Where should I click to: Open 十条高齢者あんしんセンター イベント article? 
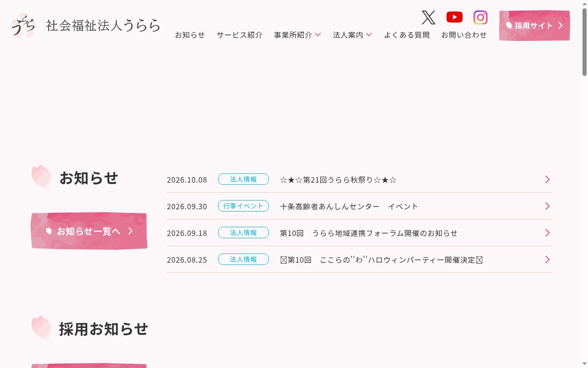click(x=349, y=207)
